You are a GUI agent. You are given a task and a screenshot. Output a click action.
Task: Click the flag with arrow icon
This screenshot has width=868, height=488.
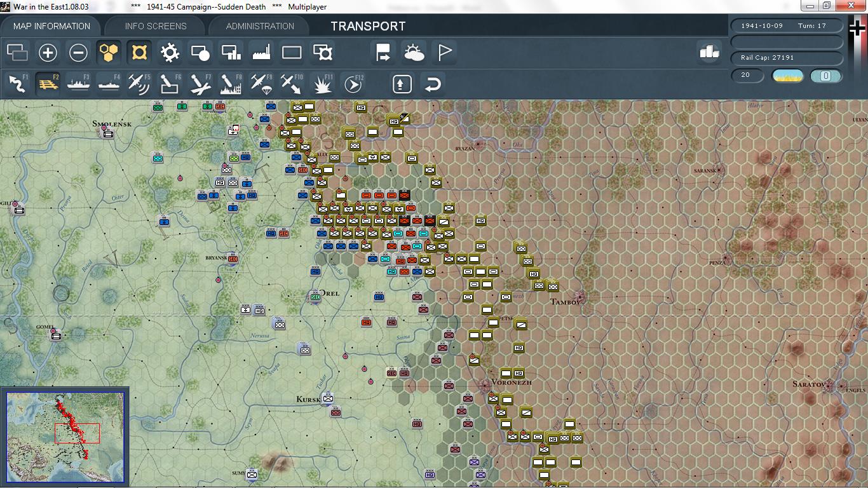[x=383, y=52]
